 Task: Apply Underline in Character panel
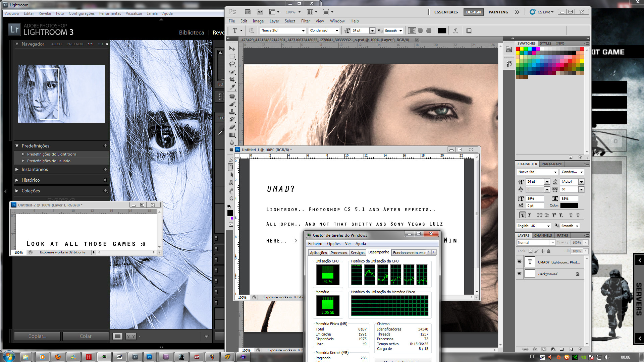tap(571, 215)
